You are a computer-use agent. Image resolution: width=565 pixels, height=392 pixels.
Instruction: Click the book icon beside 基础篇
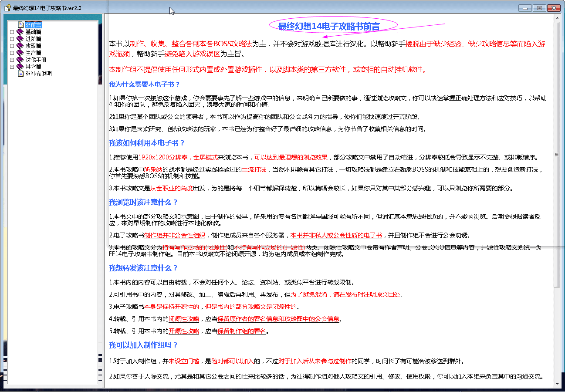coord(20,32)
